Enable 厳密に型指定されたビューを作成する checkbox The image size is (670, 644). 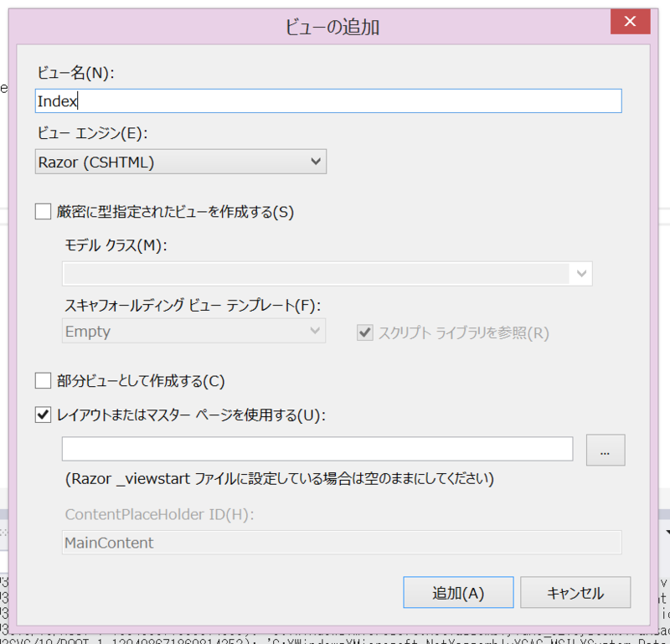click(43, 211)
